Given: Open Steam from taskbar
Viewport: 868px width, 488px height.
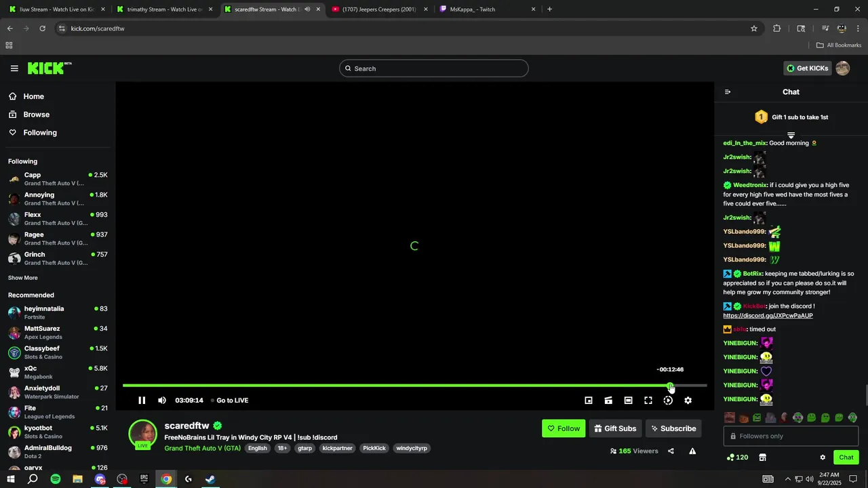Looking at the screenshot, I should point(210,479).
